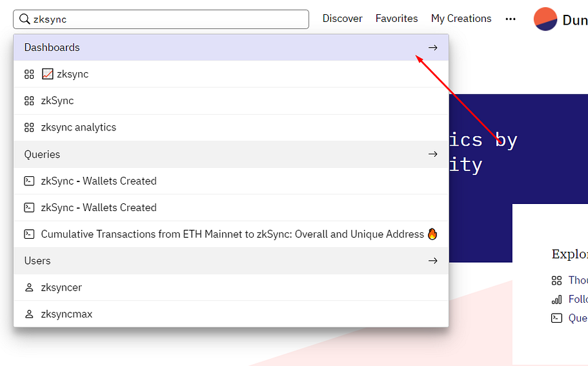Open the three-dots more menu
This screenshot has width=588, height=366.
coord(511,19)
